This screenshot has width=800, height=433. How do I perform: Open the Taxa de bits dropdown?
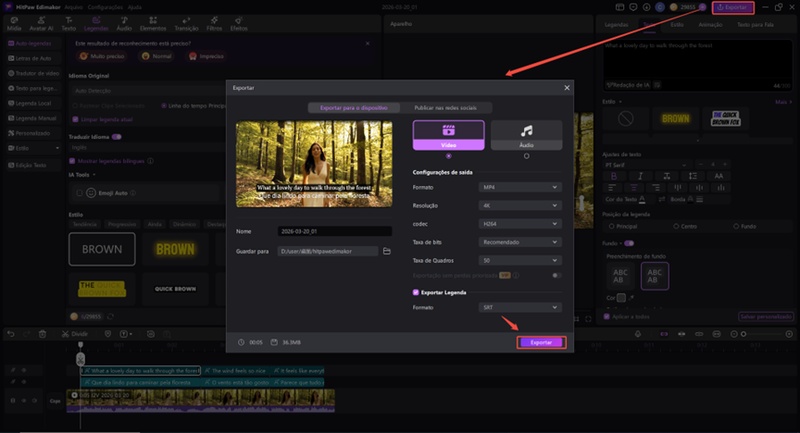coord(520,242)
